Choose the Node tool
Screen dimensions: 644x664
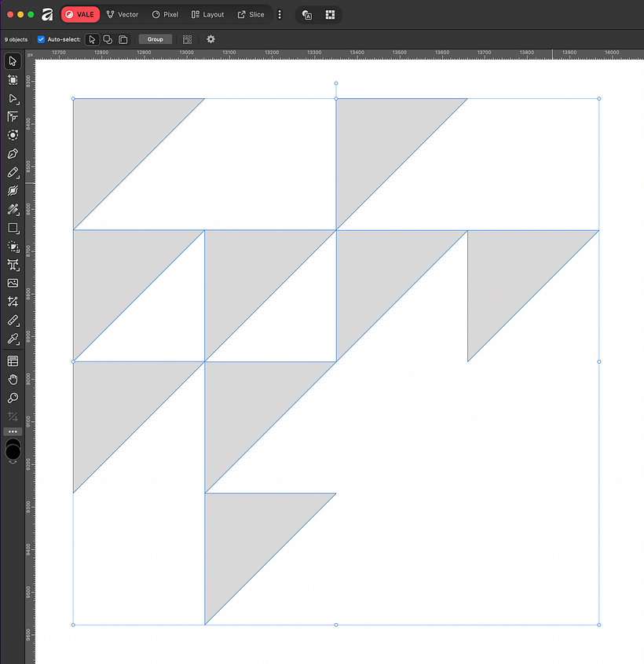pos(13,99)
